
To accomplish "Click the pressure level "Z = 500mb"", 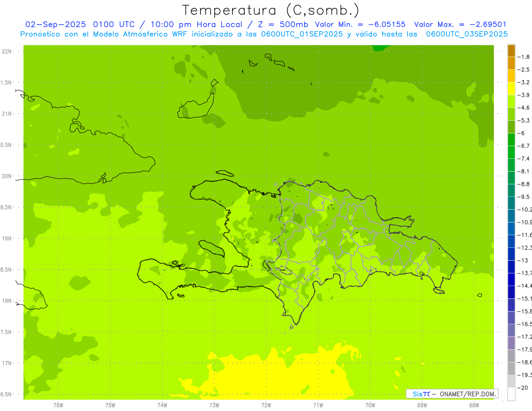I will click(282, 24).
